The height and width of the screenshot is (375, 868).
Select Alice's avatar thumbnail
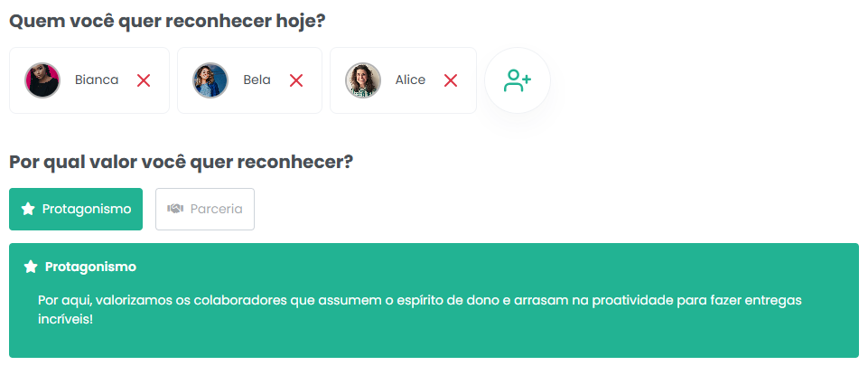point(363,80)
